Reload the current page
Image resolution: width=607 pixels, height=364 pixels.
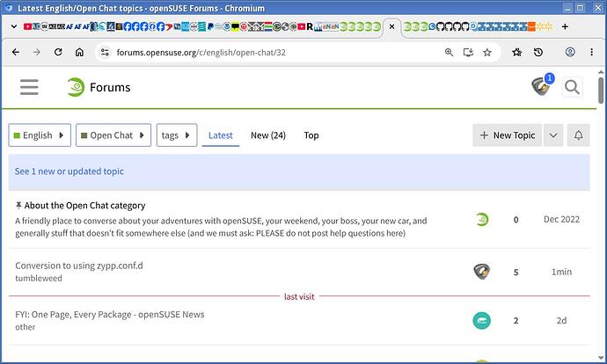point(58,52)
